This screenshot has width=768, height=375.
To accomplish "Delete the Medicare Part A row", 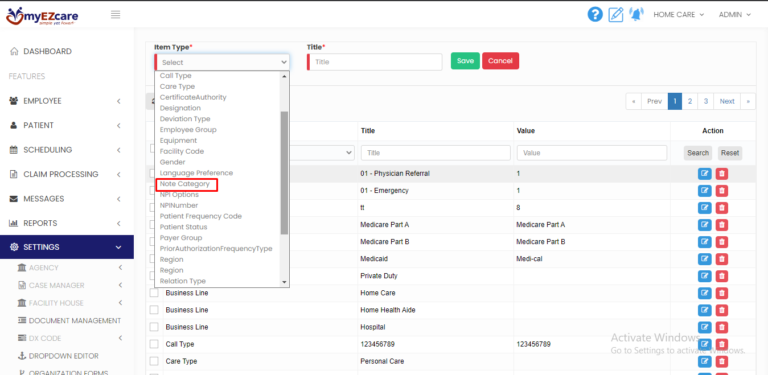I will click(721, 225).
